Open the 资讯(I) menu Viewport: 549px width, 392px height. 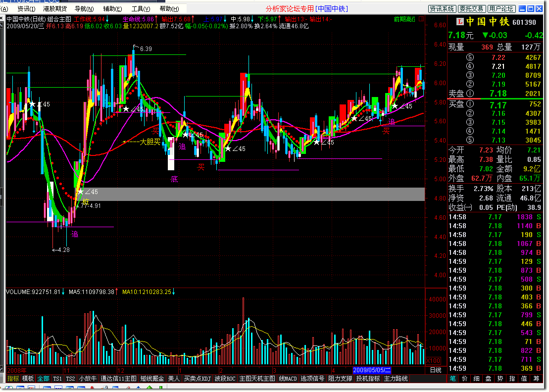26,9
